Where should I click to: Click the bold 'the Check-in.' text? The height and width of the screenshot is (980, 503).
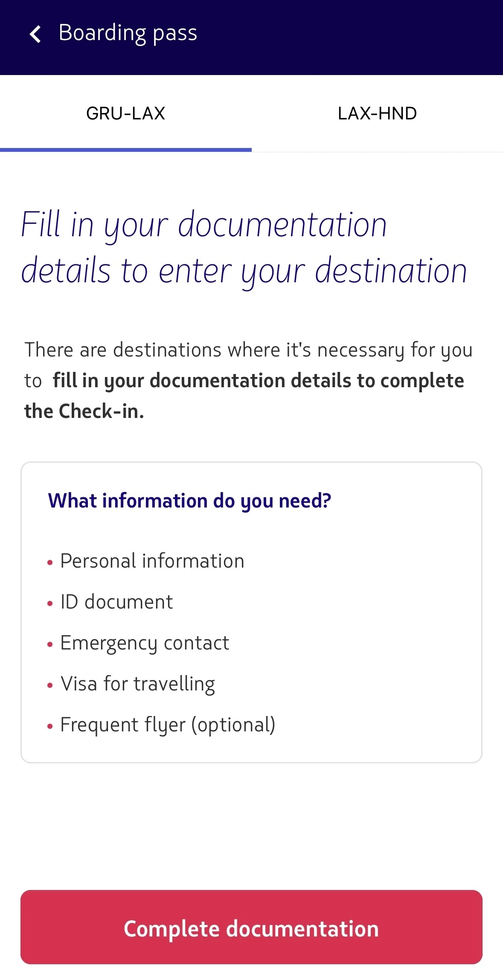[x=84, y=411]
